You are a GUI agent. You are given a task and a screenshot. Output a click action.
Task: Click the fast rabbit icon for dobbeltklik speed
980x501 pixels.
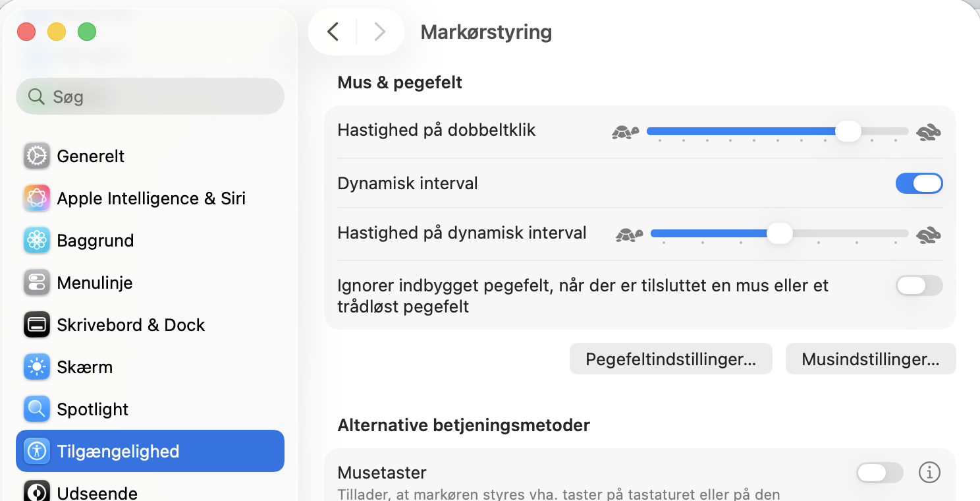click(x=929, y=132)
